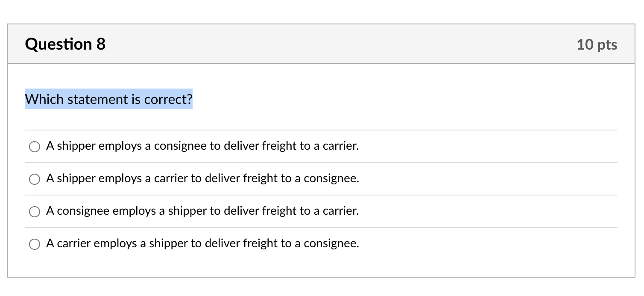Select the first answer radio button
The image size is (644, 296).
click(x=35, y=146)
